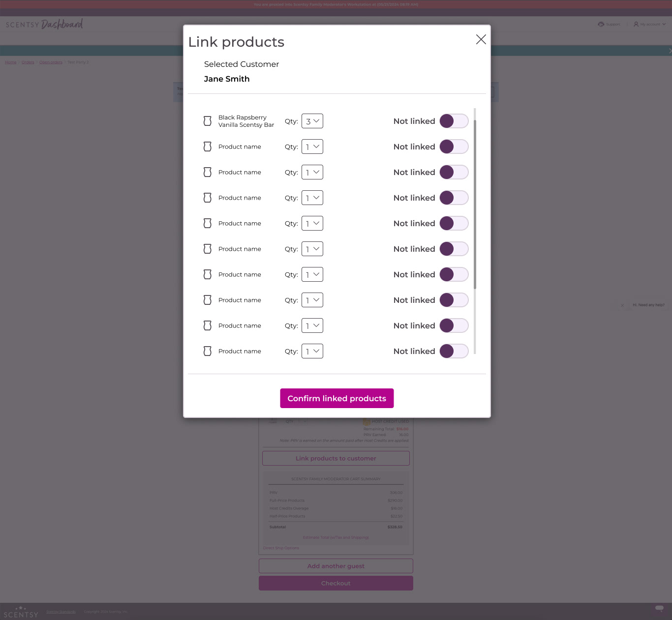The image size is (672, 620).
Task: Open the quantity dropdown showing 3
Action: point(312,121)
